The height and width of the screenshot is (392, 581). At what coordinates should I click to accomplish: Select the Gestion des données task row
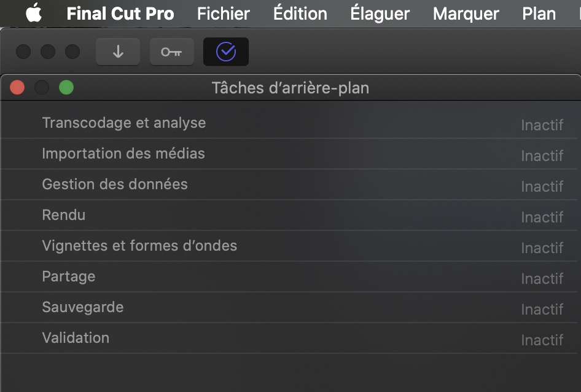coord(289,185)
